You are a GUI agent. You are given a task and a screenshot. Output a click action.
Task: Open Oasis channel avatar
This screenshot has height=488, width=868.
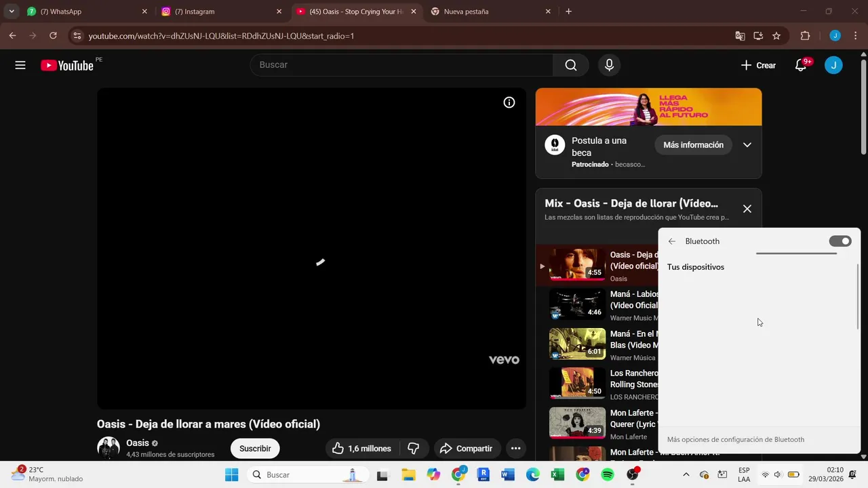coord(108,448)
